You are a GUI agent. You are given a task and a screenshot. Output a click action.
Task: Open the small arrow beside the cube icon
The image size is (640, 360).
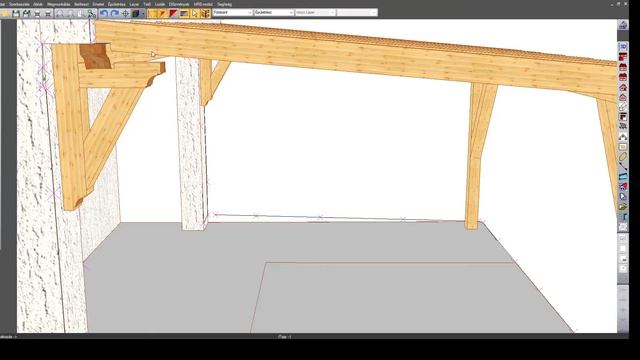coord(143,13)
